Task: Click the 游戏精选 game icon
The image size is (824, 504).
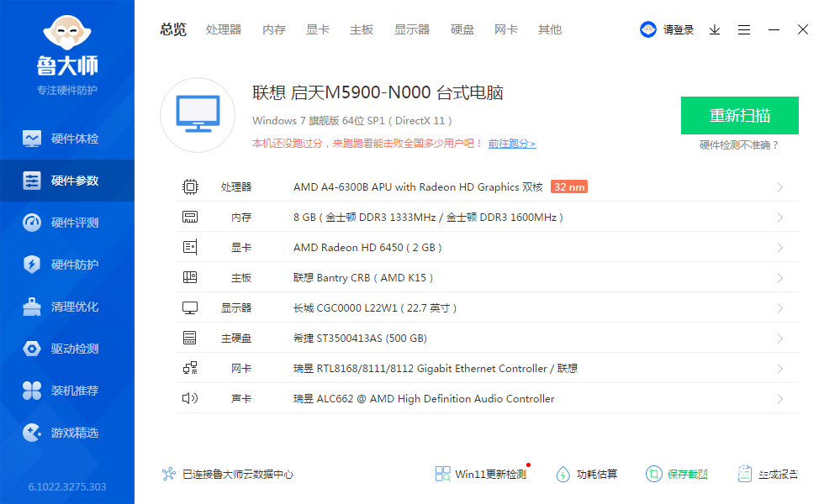Action: point(32,433)
